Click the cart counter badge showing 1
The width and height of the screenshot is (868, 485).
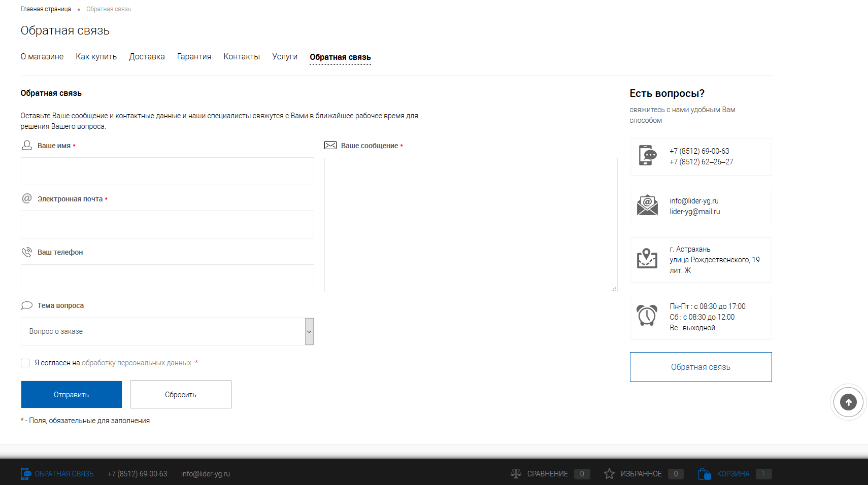[x=763, y=474]
